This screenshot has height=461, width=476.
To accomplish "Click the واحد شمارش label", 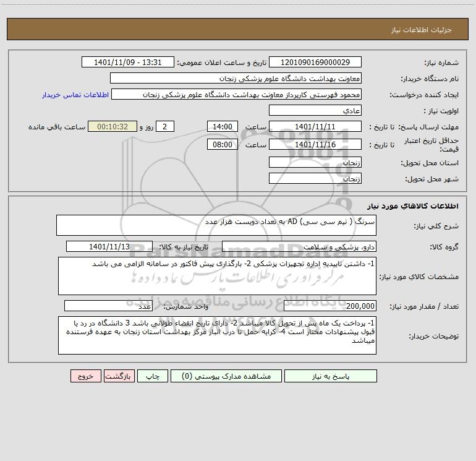I will coord(186,307).
